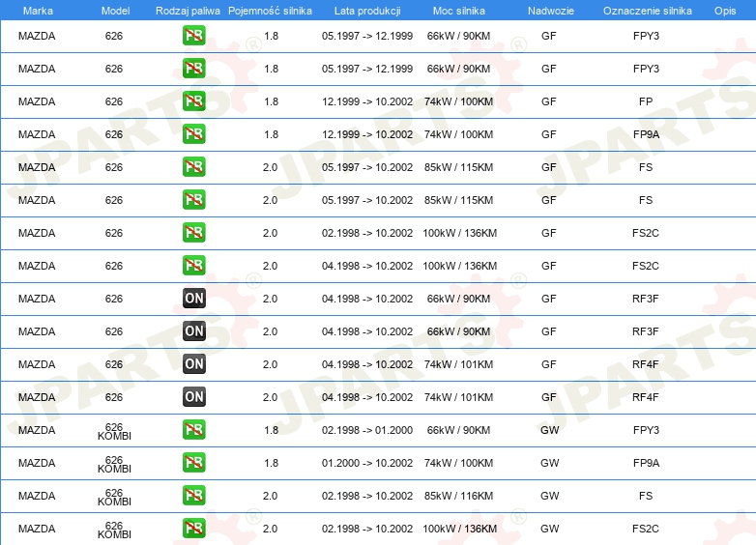Select FP9A engine code in the GF row

point(646,134)
